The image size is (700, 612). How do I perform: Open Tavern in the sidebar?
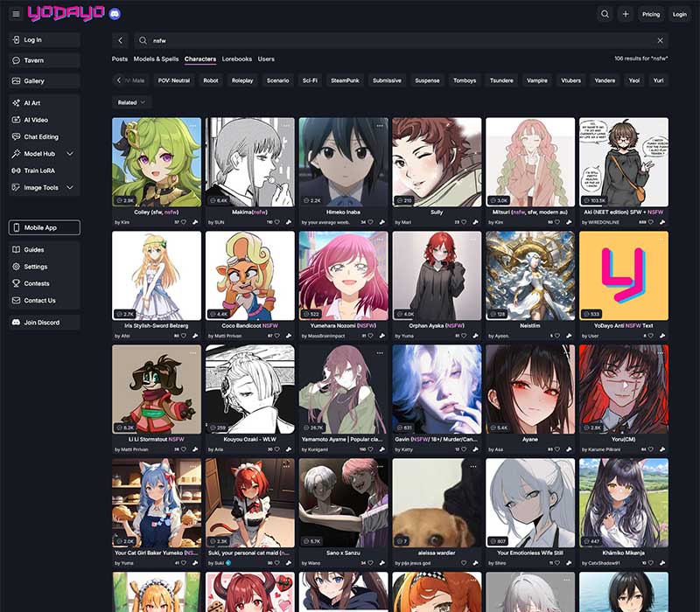(45, 60)
